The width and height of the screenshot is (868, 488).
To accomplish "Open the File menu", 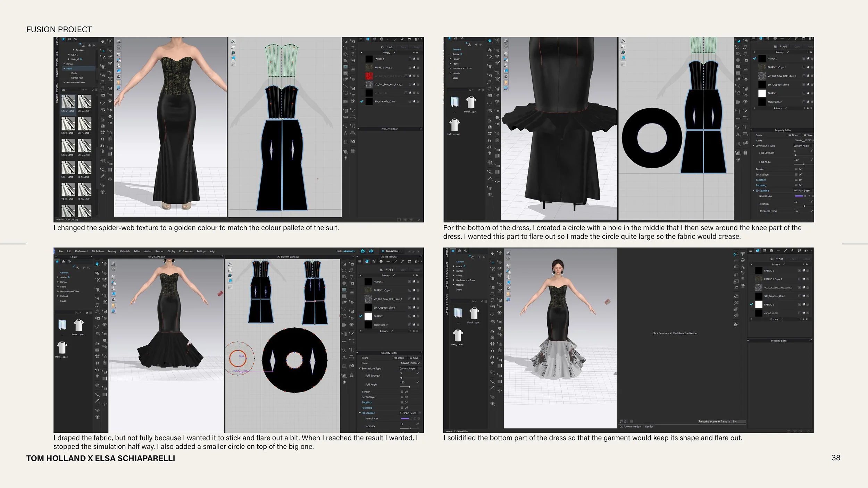I will tap(60, 251).
